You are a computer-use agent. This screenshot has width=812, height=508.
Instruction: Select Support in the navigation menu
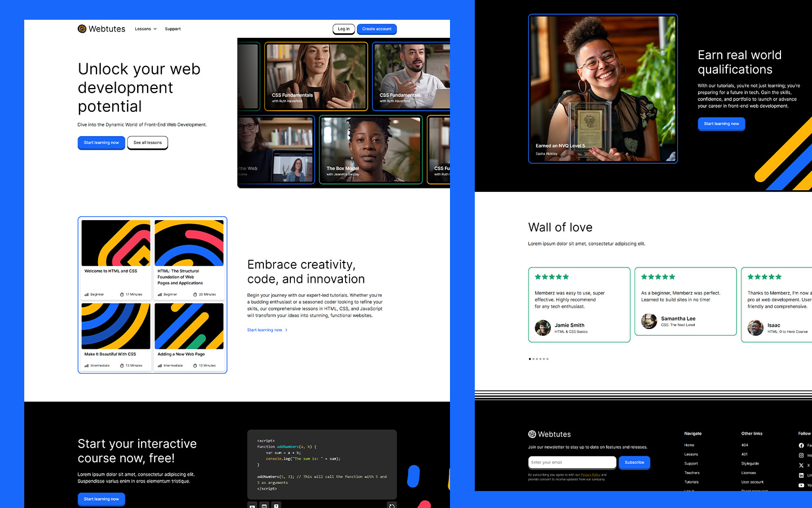173,29
